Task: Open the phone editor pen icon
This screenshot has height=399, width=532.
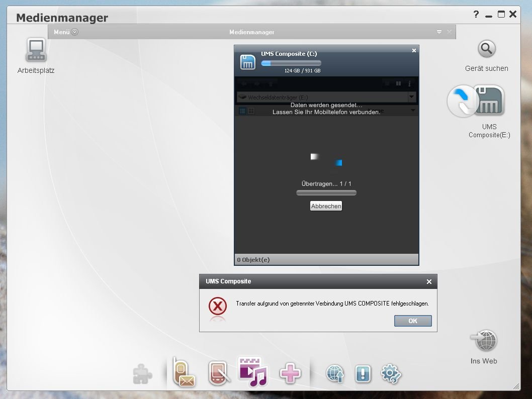Action: click(219, 373)
